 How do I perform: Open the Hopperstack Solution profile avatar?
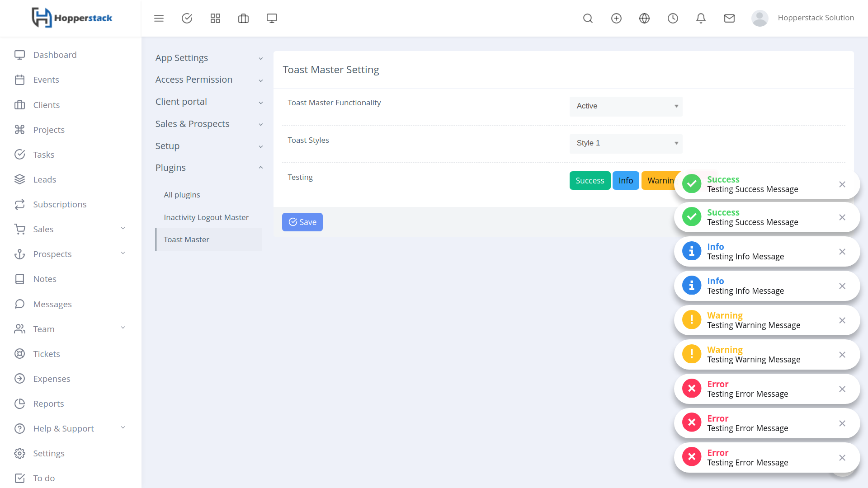(x=759, y=18)
